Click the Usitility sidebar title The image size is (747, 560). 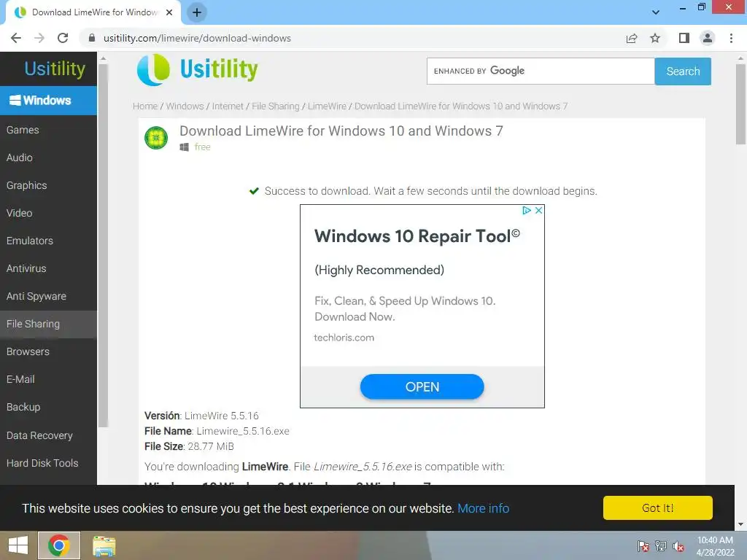coord(55,69)
